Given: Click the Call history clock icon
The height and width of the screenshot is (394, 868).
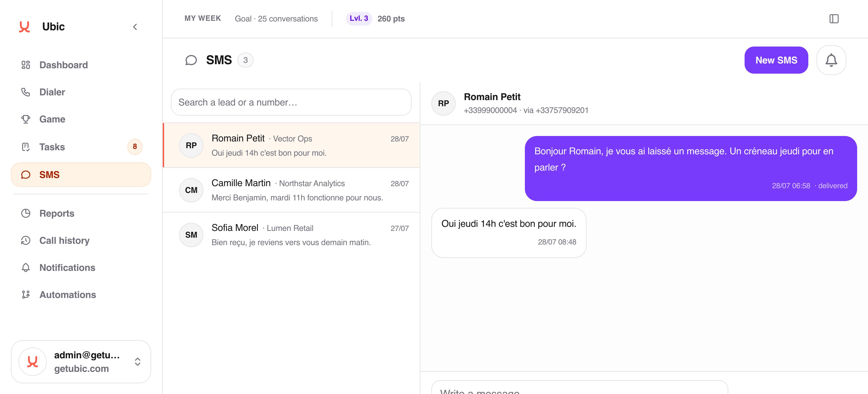Looking at the screenshot, I should tap(26, 240).
